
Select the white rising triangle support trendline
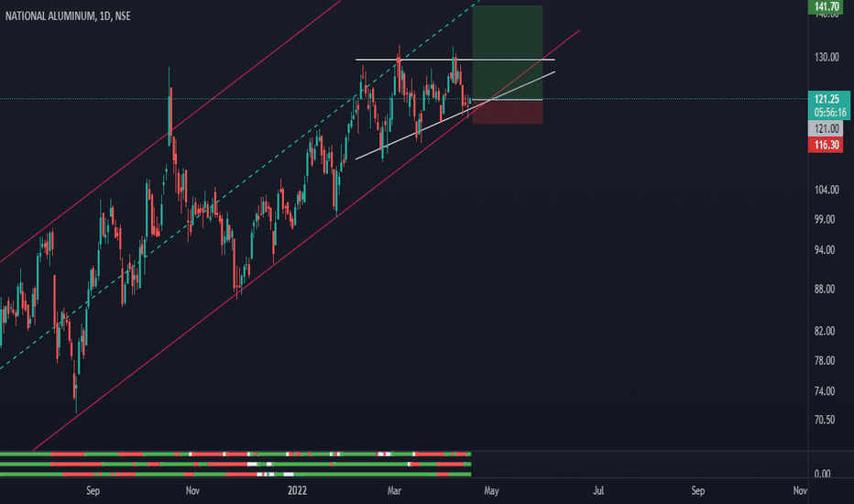click(x=455, y=115)
